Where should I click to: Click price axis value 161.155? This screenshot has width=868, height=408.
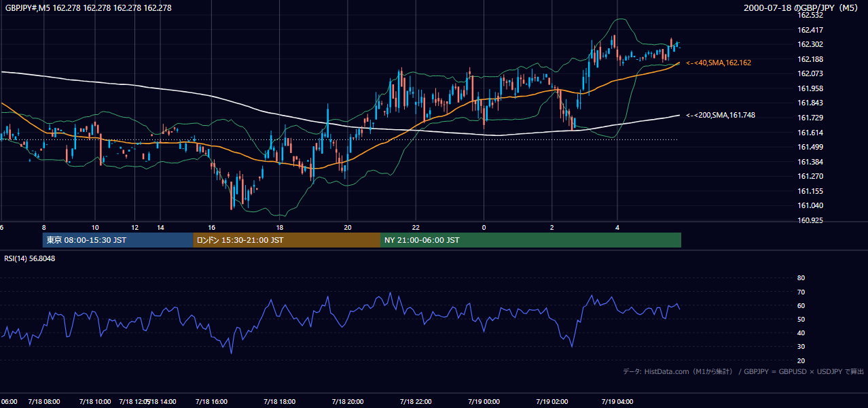pyautogui.click(x=810, y=192)
